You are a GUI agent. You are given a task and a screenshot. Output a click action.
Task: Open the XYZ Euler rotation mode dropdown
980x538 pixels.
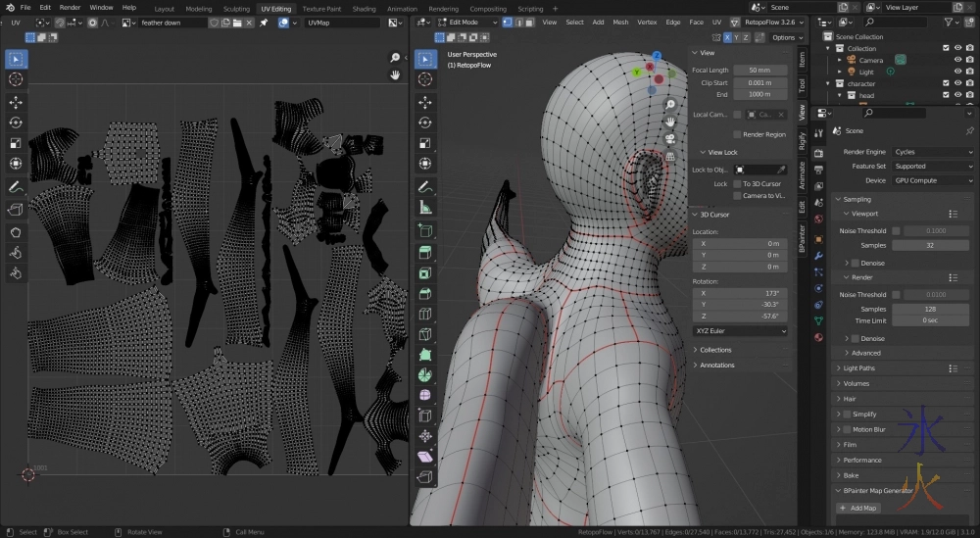(x=740, y=331)
